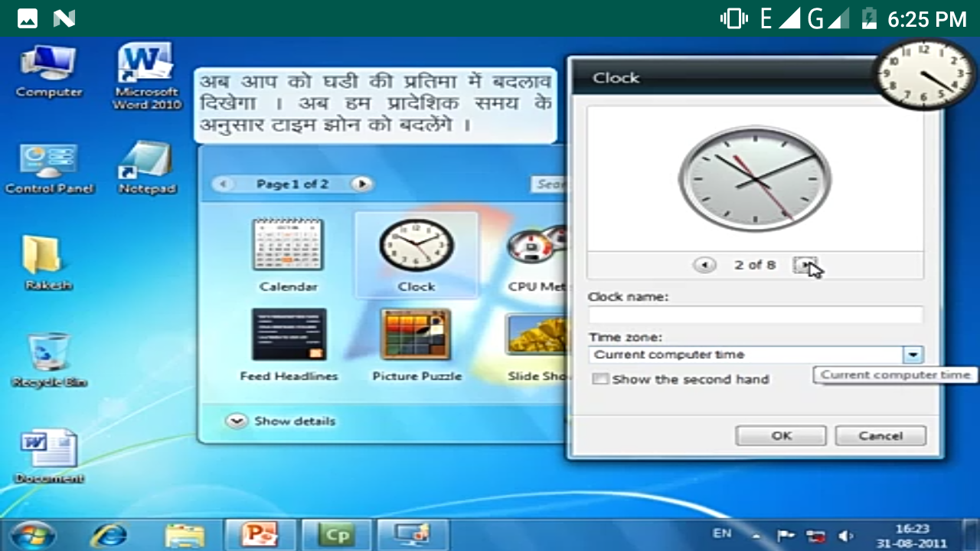Click the clock face preview
The width and height of the screenshot is (980, 551).
point(754,180)
